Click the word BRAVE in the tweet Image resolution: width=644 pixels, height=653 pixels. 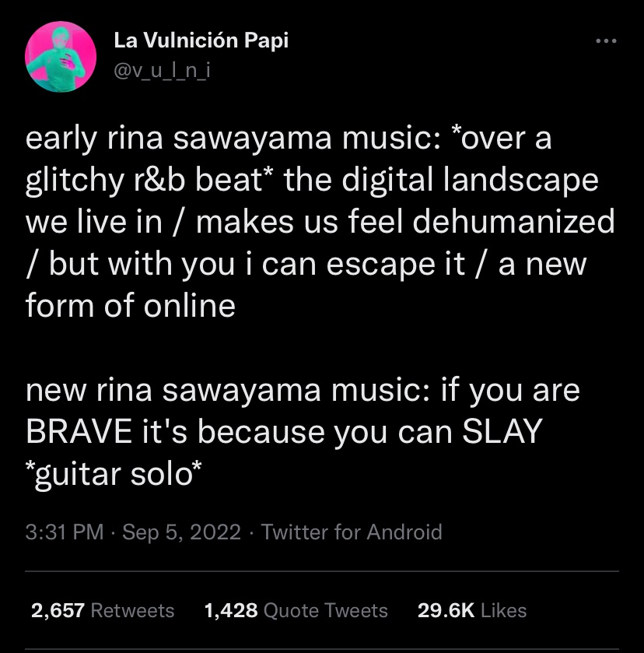click(x=79, y=431)
